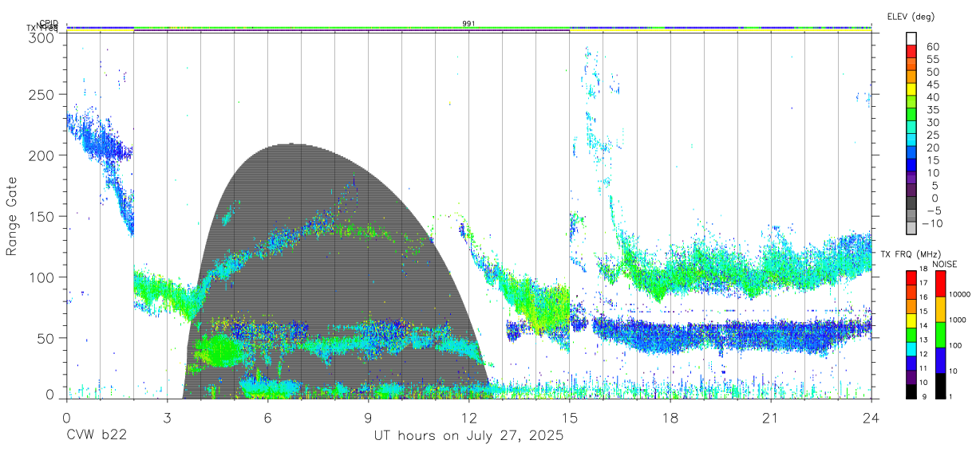
Task: Click the cyan 20–25 swatch in ELEV legend
Action: (911, 141)
